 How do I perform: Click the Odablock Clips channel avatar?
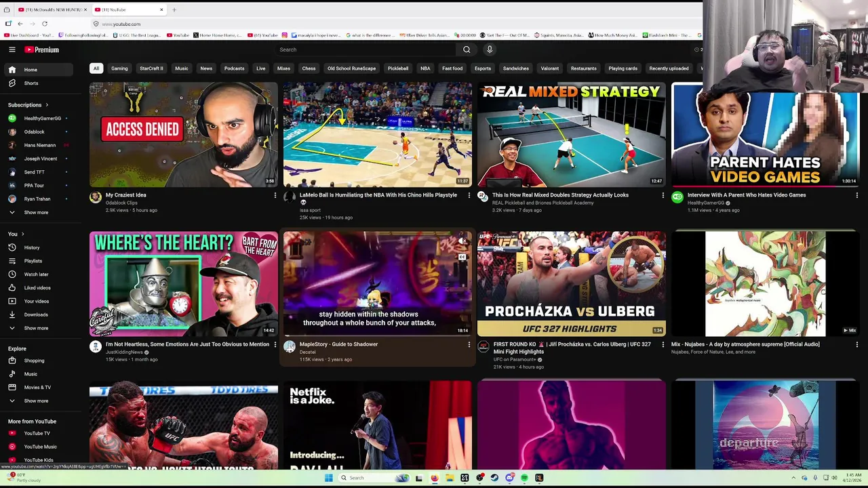96,197
